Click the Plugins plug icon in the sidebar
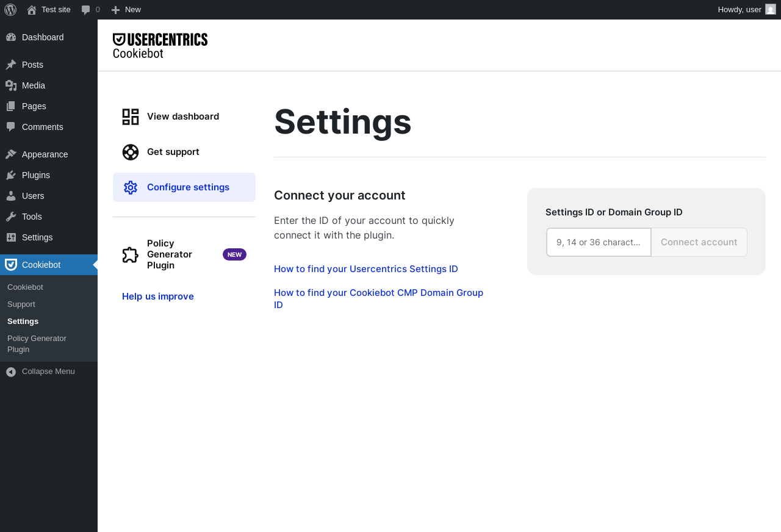The image size is (781, 532). point(11,175)
